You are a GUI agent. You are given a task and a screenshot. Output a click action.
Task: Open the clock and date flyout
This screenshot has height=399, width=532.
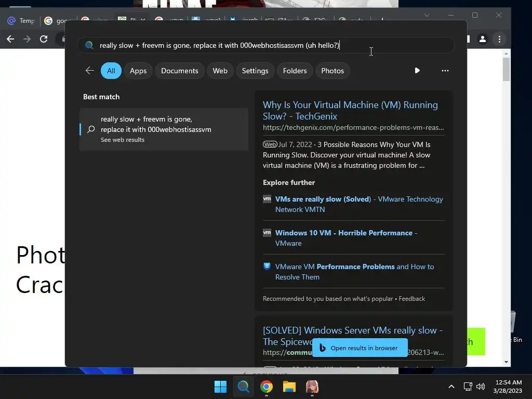coord(508,387)
